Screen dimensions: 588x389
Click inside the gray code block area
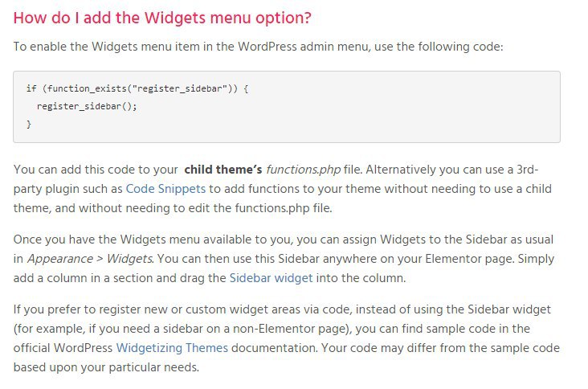[287, 107]
